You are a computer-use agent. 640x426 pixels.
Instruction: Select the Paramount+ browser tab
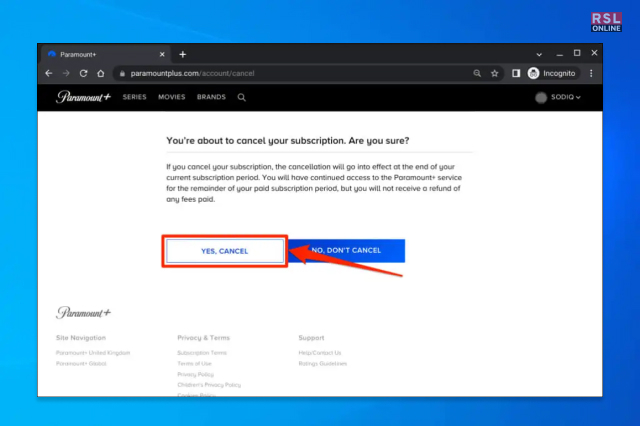pyautogui.click(x=105, y=54)
